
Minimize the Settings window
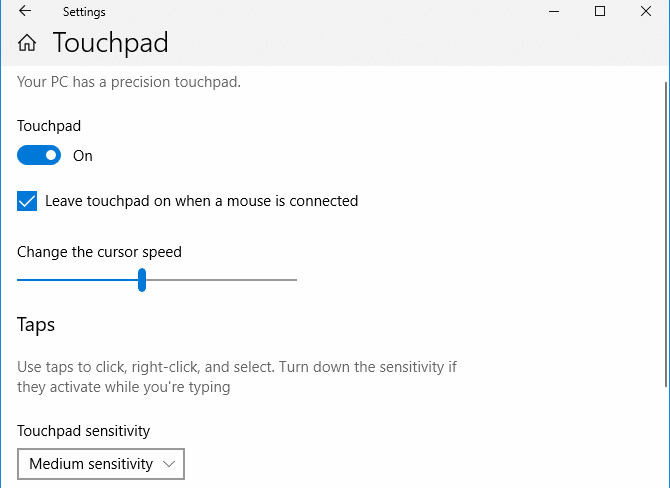pos(555,12)
